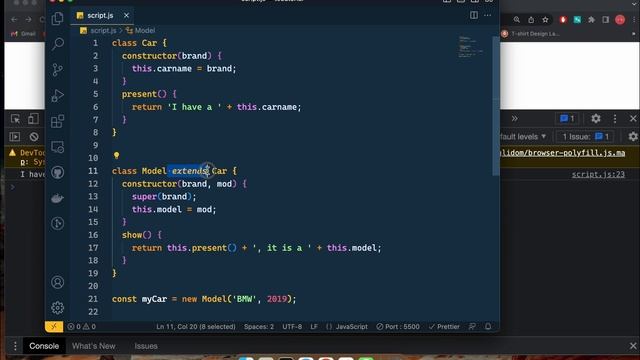Image resolution: width=640 pixels, height=360 pixels.
Task: Go back in the Chrome browser
Action: 14,20
